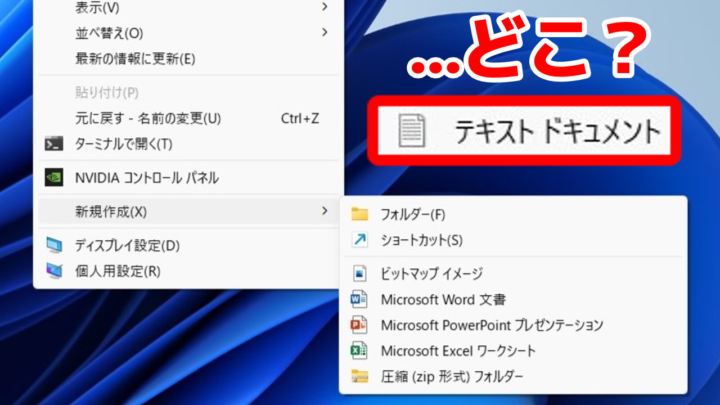Open the 新規作成(X) submenu chevron
Screen dimensions: 720x405
pos(325,211)
